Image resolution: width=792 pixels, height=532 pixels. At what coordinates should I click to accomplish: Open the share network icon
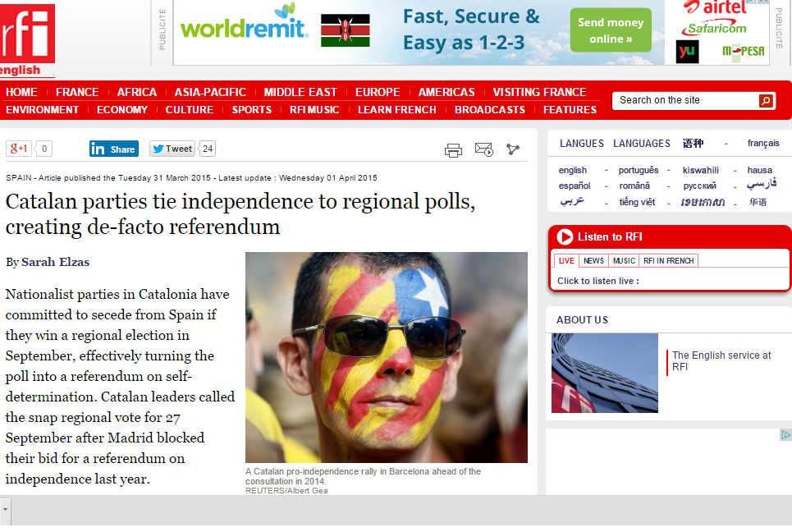point(513,149)
